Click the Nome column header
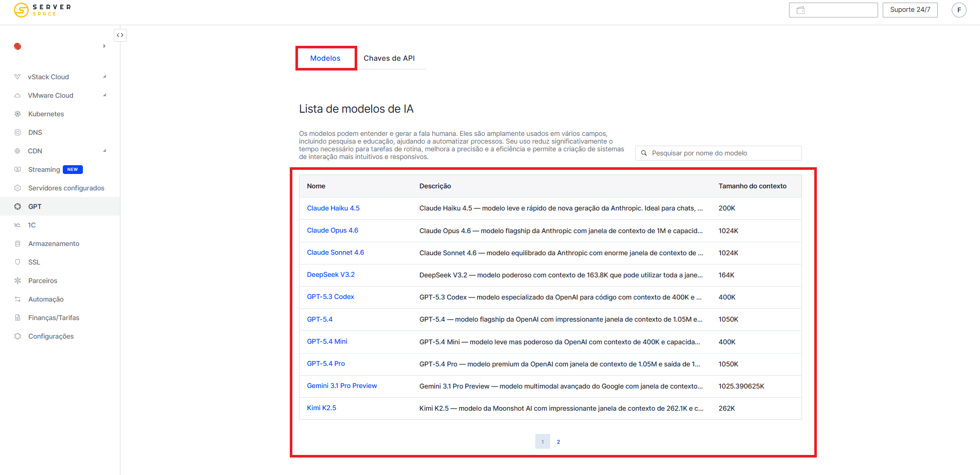Image resolution: width=980 pixels, height=475 pixels. (316, 186)
